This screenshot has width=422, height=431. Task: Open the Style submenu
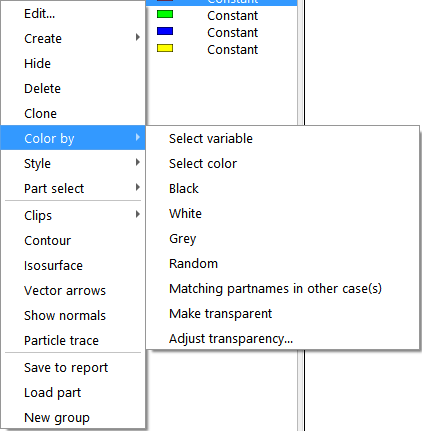coord(73,163)
